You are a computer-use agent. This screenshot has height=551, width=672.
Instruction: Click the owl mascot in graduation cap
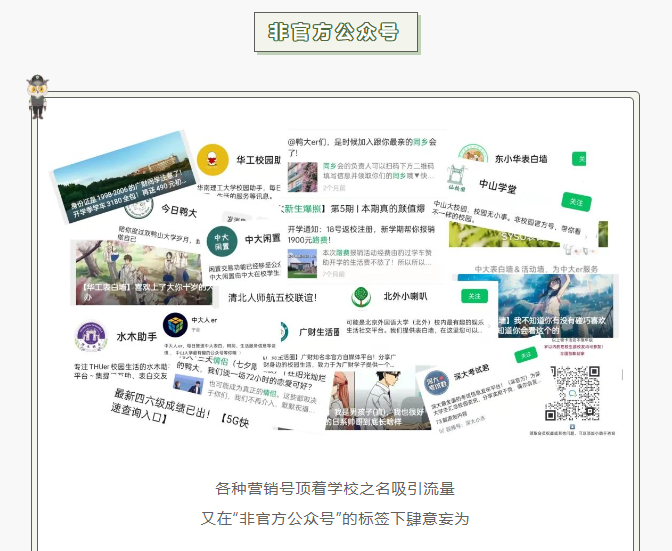click(38, 96)
